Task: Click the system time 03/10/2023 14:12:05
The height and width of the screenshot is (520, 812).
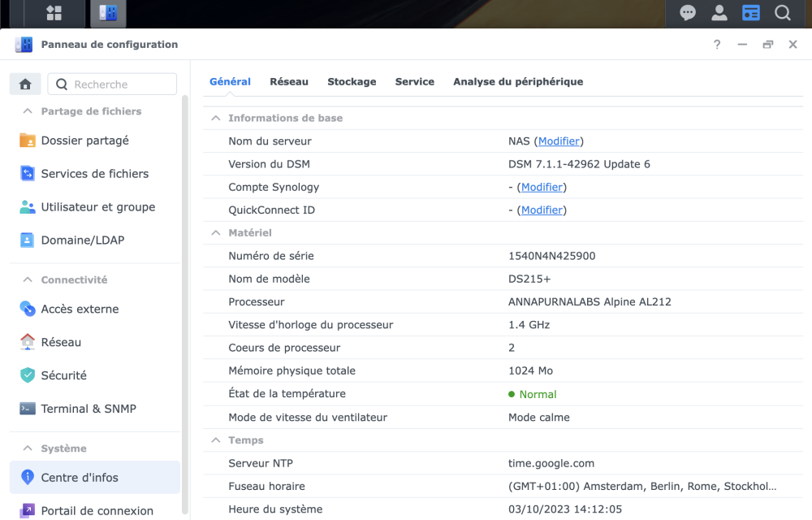Action: pyautogui.click(x=565, y=509)
